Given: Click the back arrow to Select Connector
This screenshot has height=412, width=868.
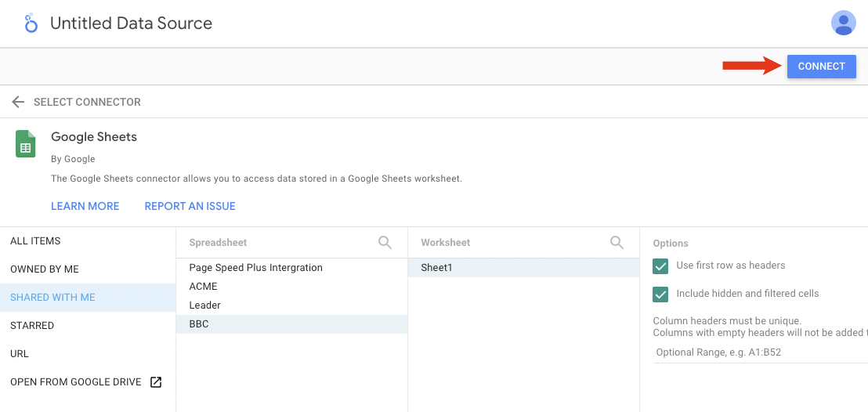Looking at the screenshot, I should pyautogui.click(x=18, y=102).
